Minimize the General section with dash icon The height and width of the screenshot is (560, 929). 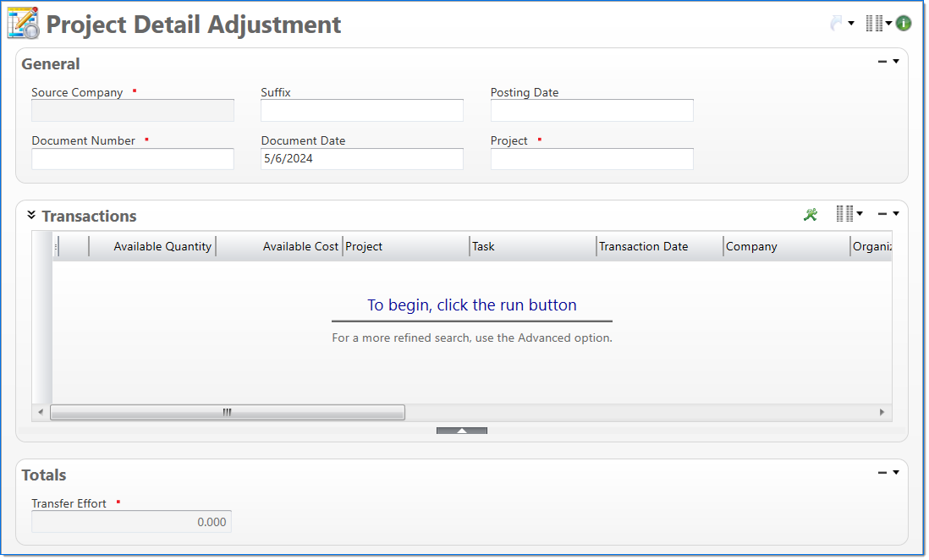[882, 62]
